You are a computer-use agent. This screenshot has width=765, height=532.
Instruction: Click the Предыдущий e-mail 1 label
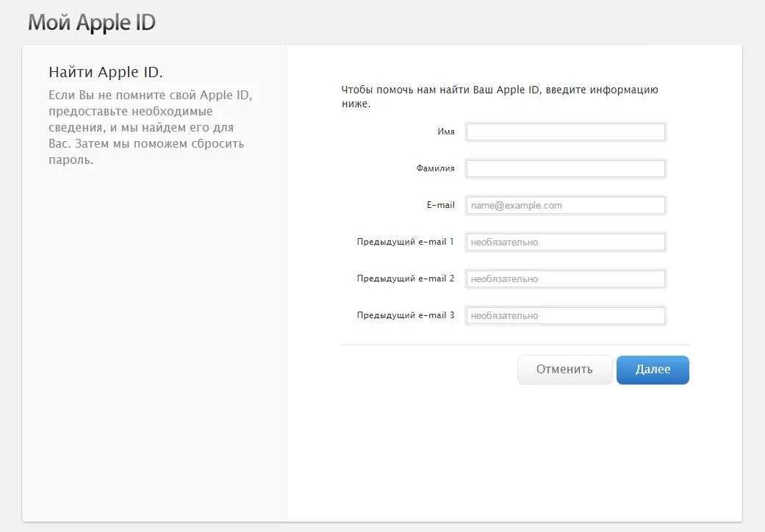coord(406,242)
